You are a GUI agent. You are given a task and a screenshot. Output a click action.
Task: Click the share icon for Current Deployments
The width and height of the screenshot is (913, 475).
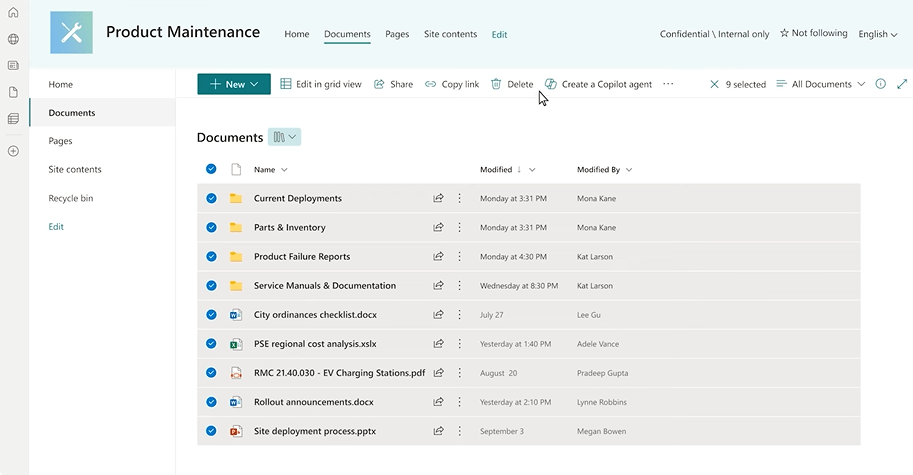(438, 198)
